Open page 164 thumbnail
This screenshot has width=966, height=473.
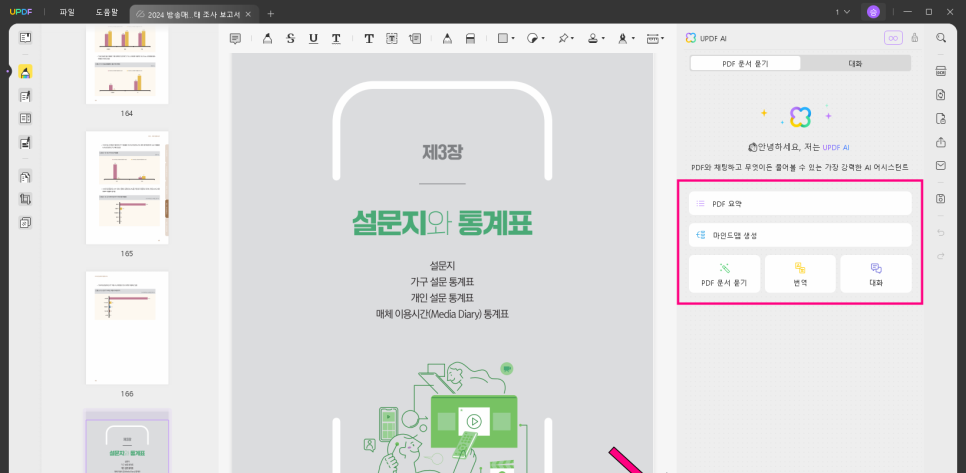[127, 67]
